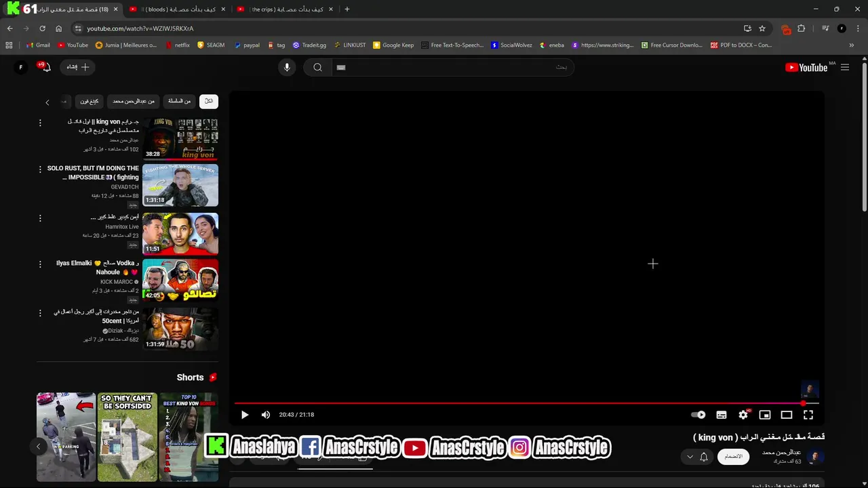Open the king von 38:28 video thumbnail
Screen dimensions: 868x488
(x=180, y=139)
